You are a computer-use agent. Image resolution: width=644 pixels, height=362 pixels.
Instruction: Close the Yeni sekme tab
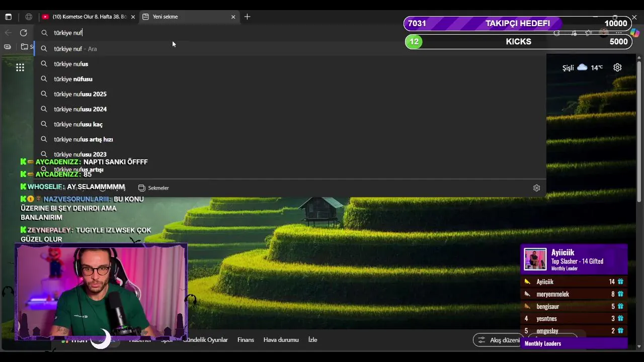coord(233,17)
